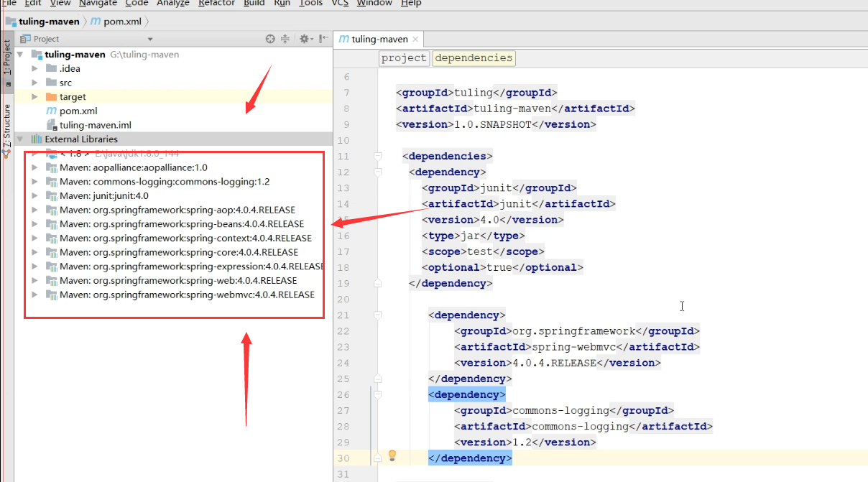Image resolution: width=868 pixels, height=482 pixels.
Task: Open the Window menu
Action: [374, 4]
